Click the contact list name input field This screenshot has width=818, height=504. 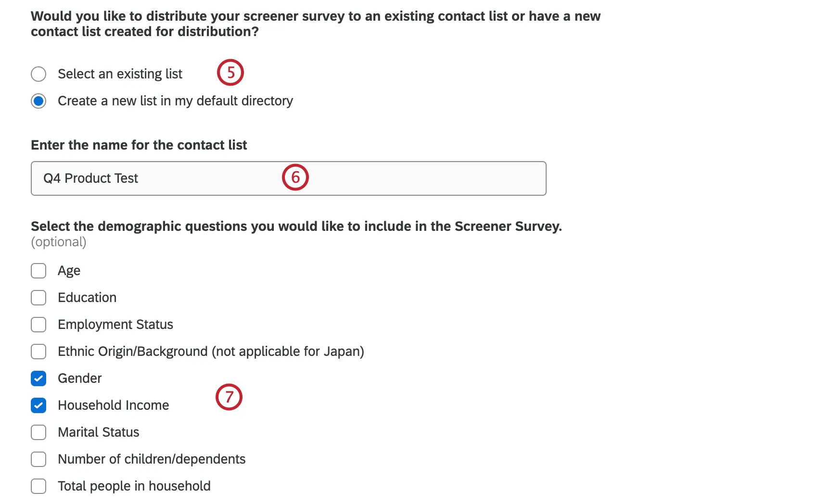pos(289,178)
